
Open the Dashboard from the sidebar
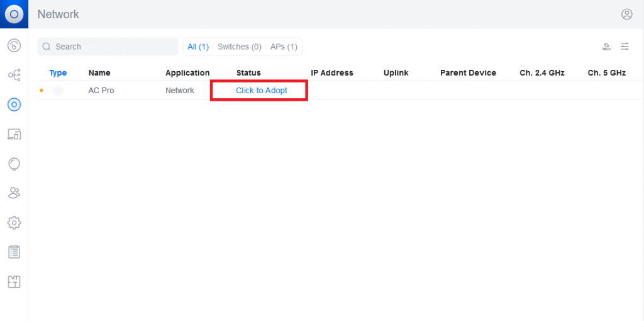pyautogui.click(x=14, y=45)
